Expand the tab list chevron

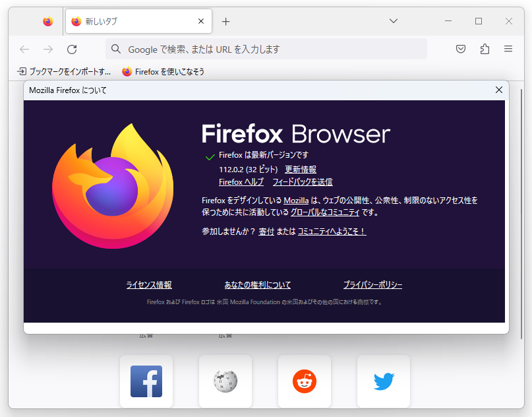[394, 21]
